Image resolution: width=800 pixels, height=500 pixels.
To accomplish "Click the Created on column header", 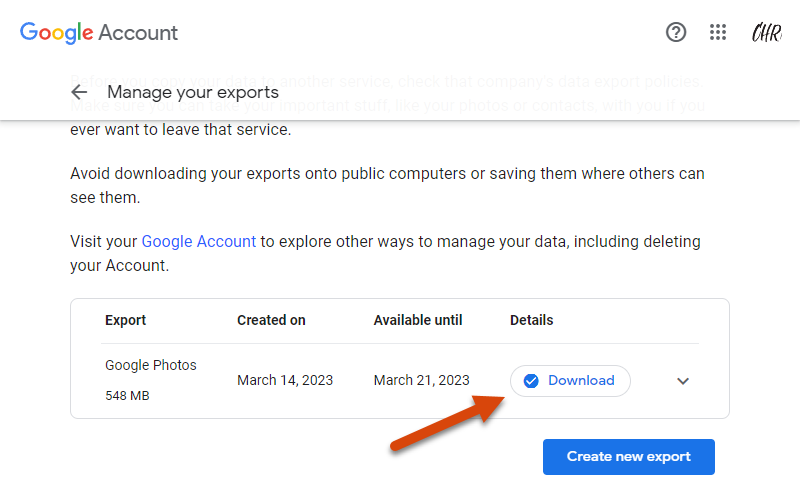I will point(271,320).
